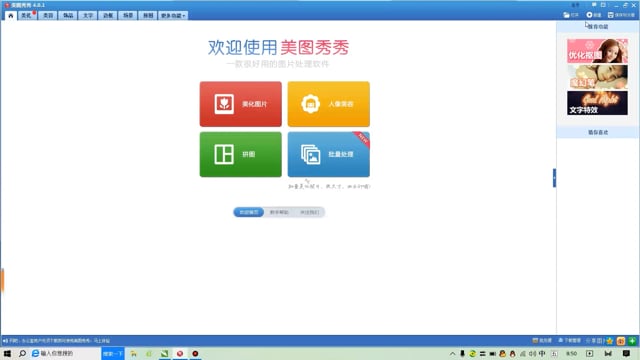This screenshot has height=360, width=640.
Task: Click the volume tray icon
Action: tap(532, 353)
